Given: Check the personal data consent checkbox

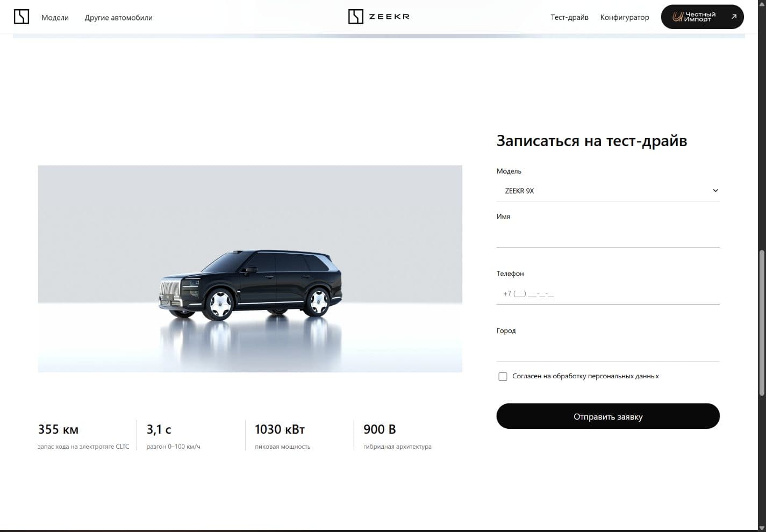Looking at the screenshot, I should (x=503, y=377).
